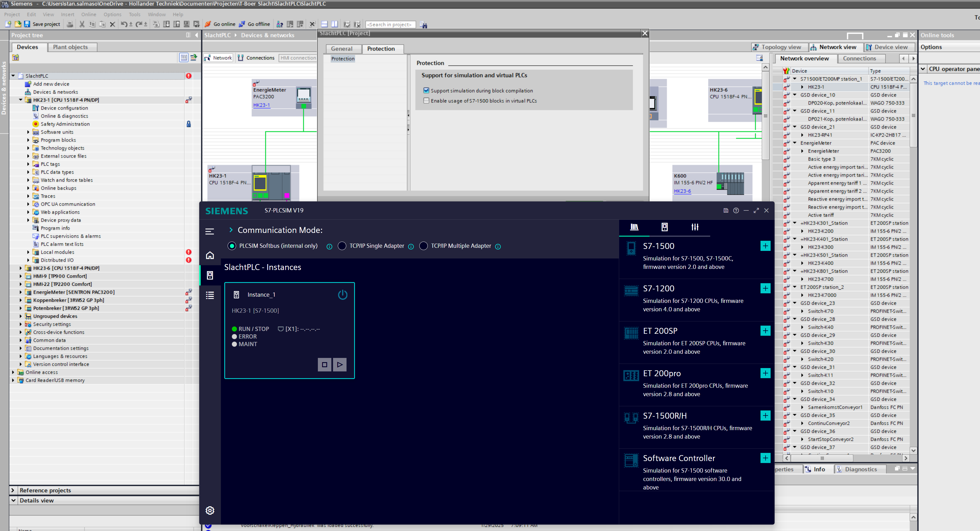
Task: Click the PLCSIM home sidebar icon
Action: (x=210, y=255)
